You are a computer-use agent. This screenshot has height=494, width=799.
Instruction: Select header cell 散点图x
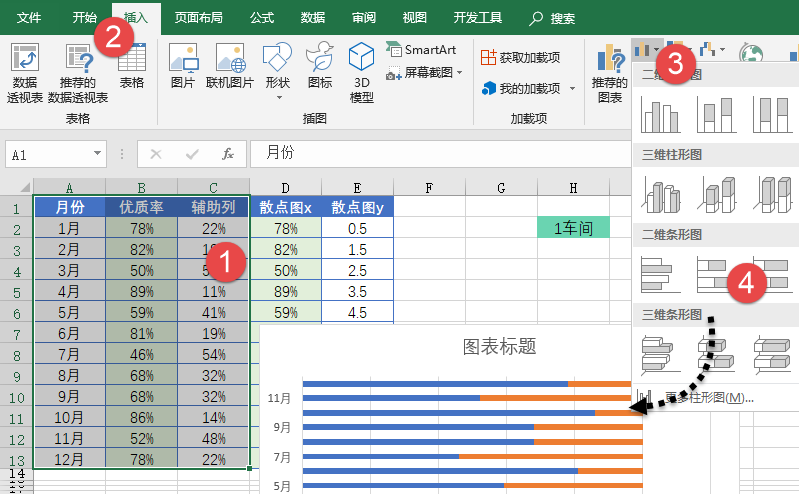point(285,206)
